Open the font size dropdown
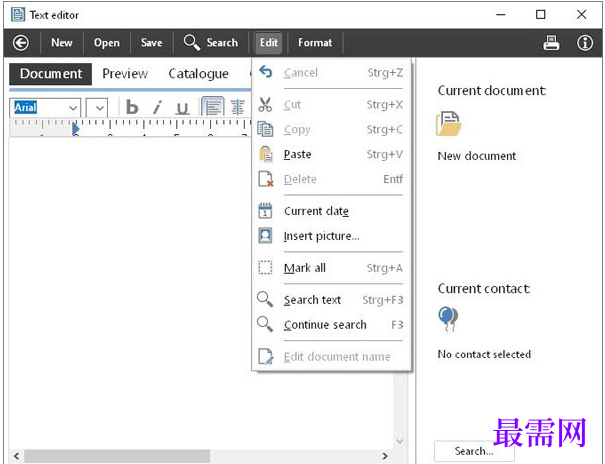605x464 pixels. click(98, 108)
